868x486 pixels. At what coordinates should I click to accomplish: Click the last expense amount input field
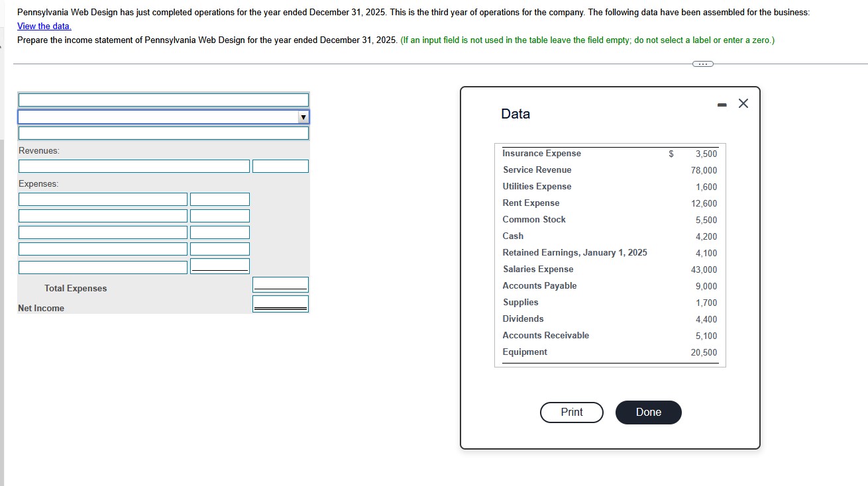pos(219,265)
